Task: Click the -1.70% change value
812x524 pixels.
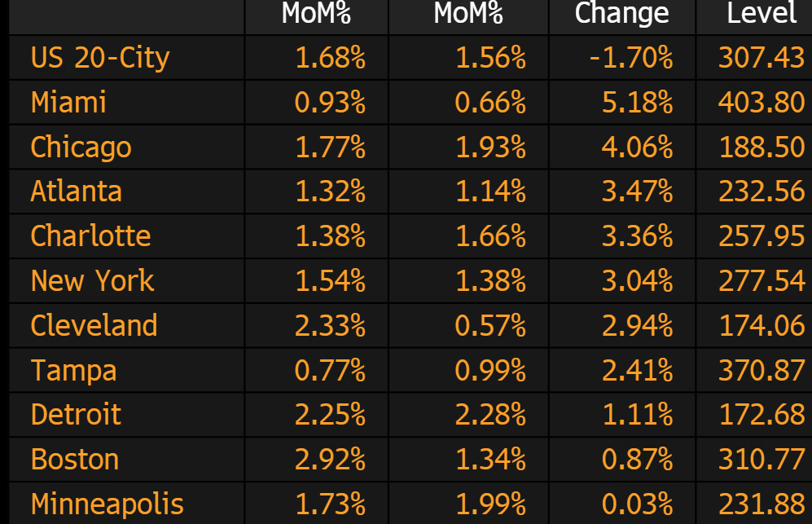Action: (631, 58)
